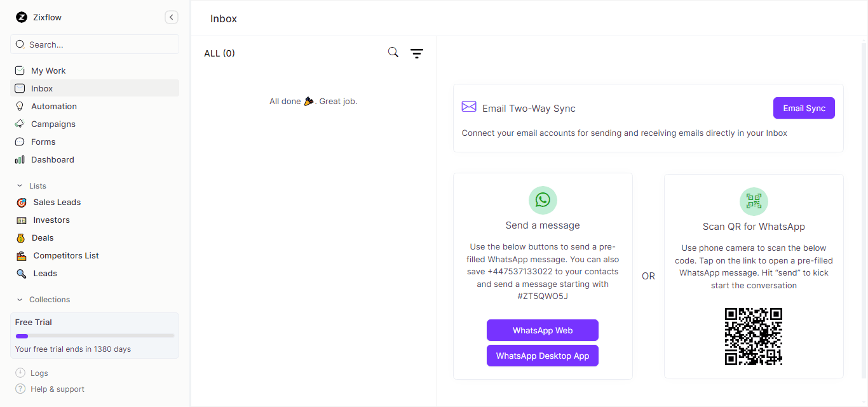Viewport: 868px width, 407px height.
Task: Click inside the Search field
Action: click(94, 44)
